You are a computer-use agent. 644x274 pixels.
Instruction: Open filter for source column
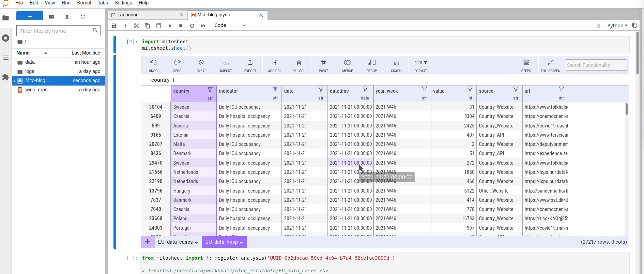click(516, 89)
